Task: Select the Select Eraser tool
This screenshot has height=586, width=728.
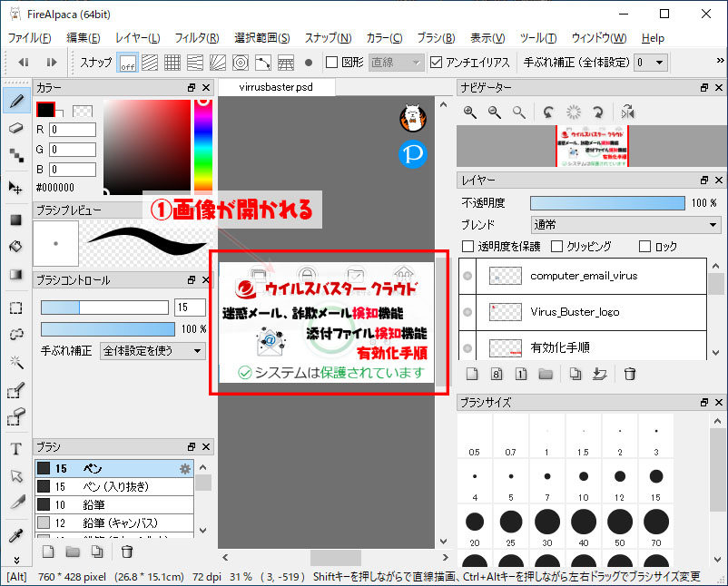Action: coord(16,416)
